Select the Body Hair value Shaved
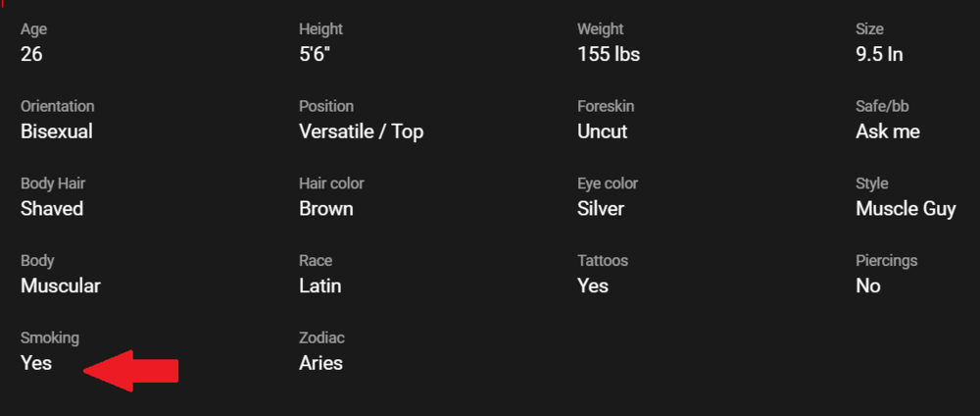This screenshot has width=980, height=416. (52, 209)
